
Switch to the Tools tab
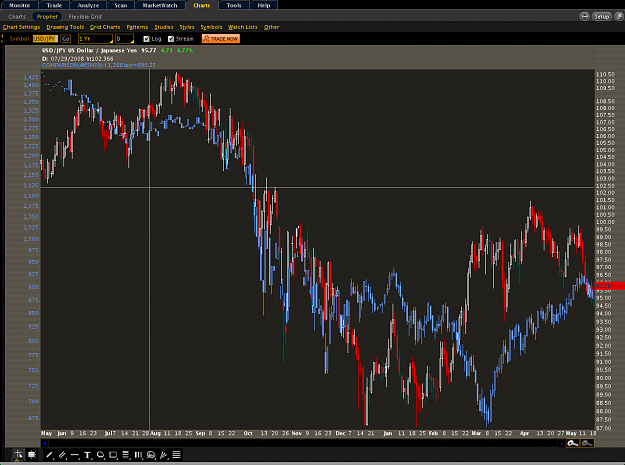[x=234, y=5]
